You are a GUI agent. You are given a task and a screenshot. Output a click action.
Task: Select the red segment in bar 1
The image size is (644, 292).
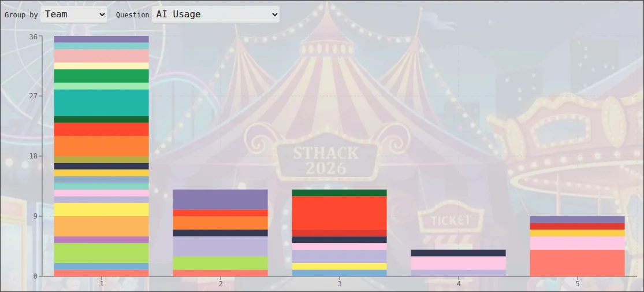102,129
